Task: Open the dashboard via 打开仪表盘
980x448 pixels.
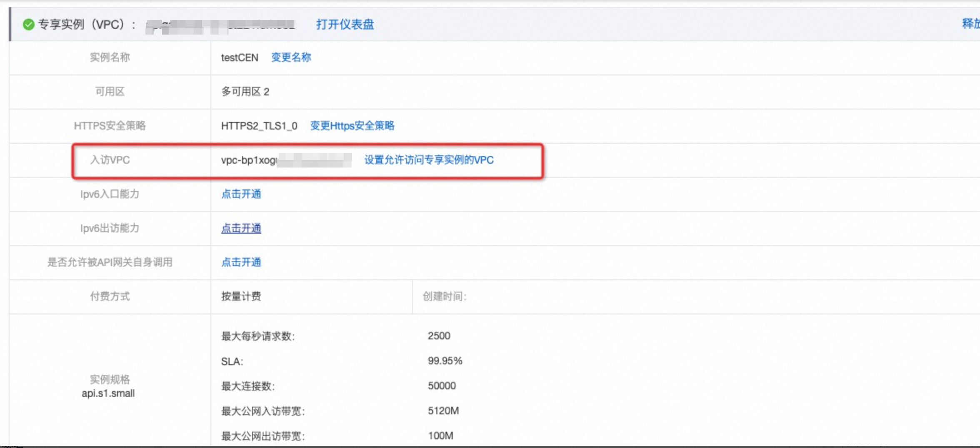Action: (x=345, y=25)
